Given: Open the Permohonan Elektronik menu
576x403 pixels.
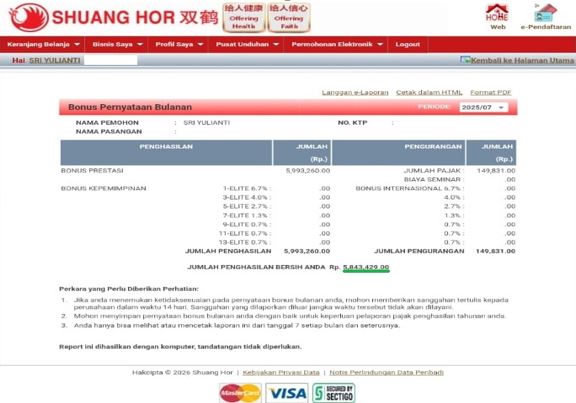Looking at the screenshot, I should (x=336, y=44).
